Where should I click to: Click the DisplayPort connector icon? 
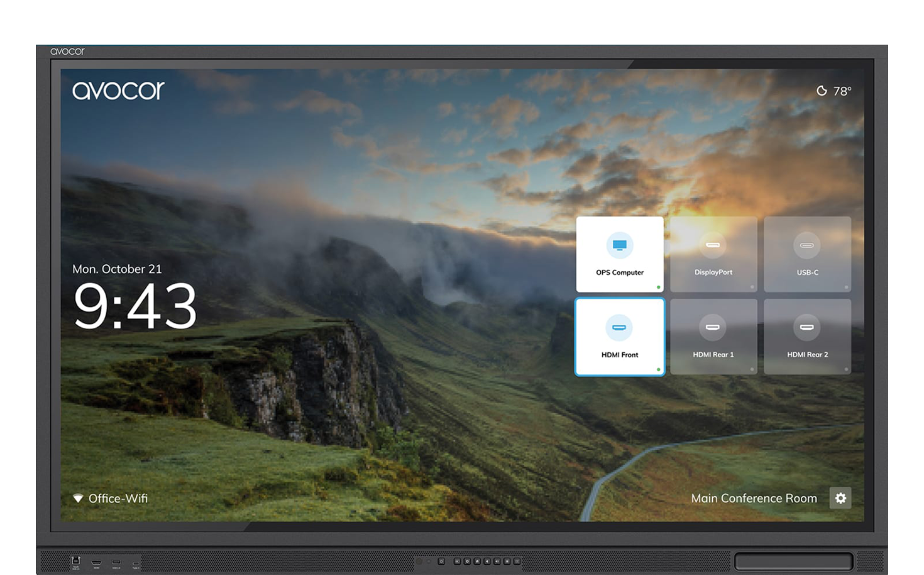713,245
